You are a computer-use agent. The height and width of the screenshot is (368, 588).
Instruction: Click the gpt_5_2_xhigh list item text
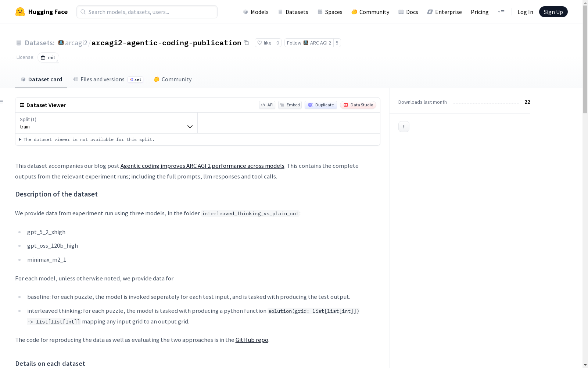46,232
